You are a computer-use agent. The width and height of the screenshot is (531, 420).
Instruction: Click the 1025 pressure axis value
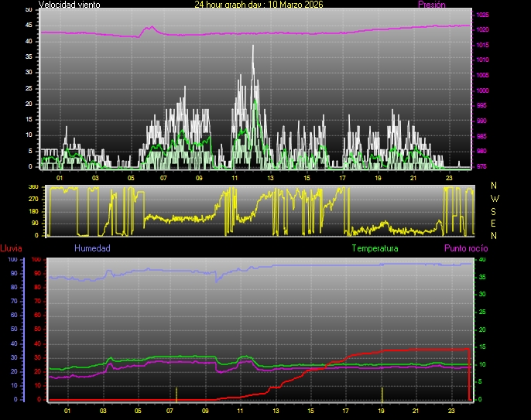(482, 15)
